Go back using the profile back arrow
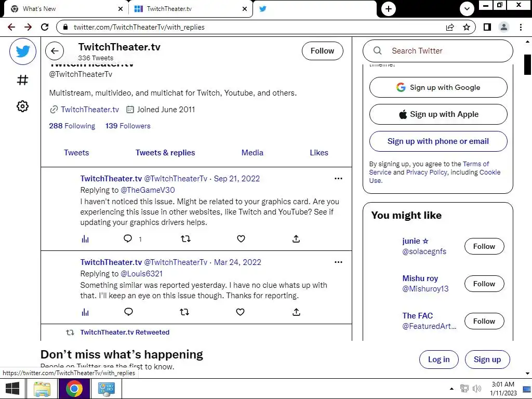This screenshot has width=532, height=399. pyautogui.click(x=55, y=51)
